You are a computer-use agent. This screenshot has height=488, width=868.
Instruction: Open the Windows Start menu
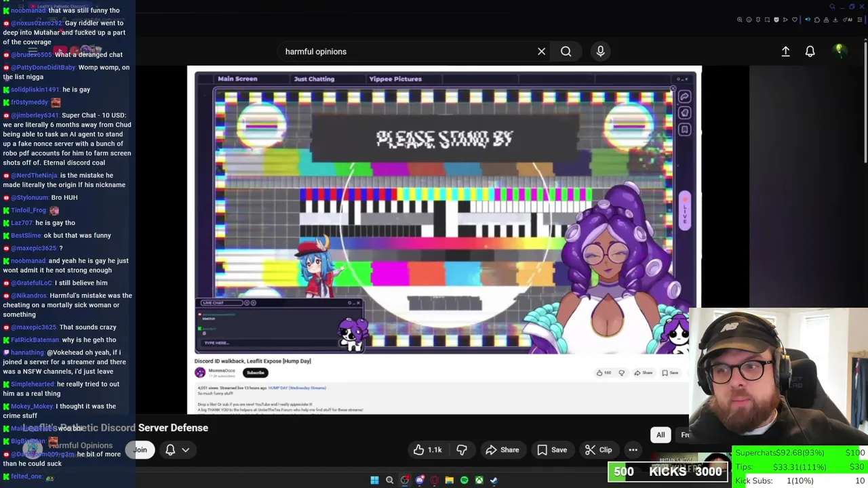pos(374,481)
